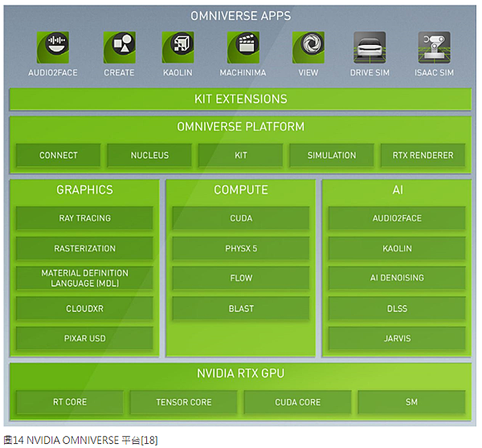
Task: Select the KIT platform block
Action: tap(241, 155)
